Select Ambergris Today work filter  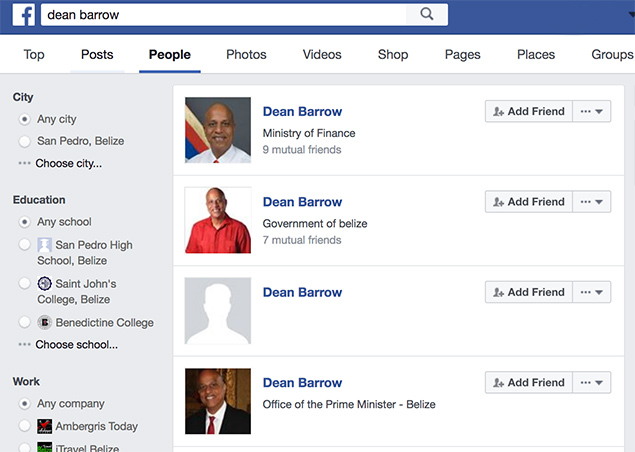click(25, 426)
